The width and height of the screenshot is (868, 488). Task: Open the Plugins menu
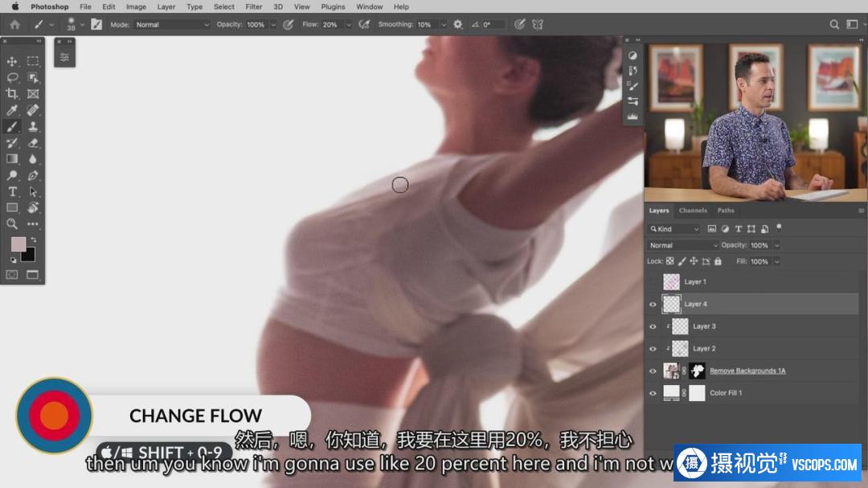(333, 6)
